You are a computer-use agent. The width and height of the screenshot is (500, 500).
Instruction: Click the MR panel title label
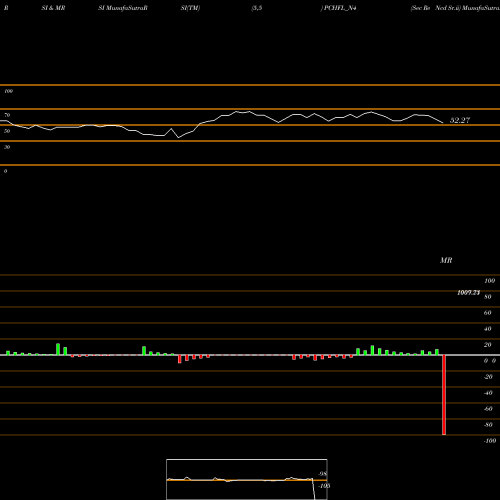[446, 260]
